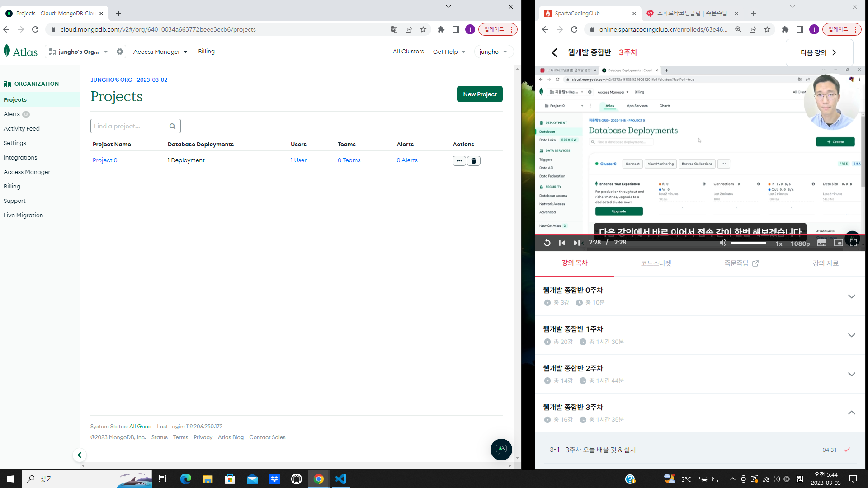Enter fullscreen on the lecture video

click(x=853, y=243)
